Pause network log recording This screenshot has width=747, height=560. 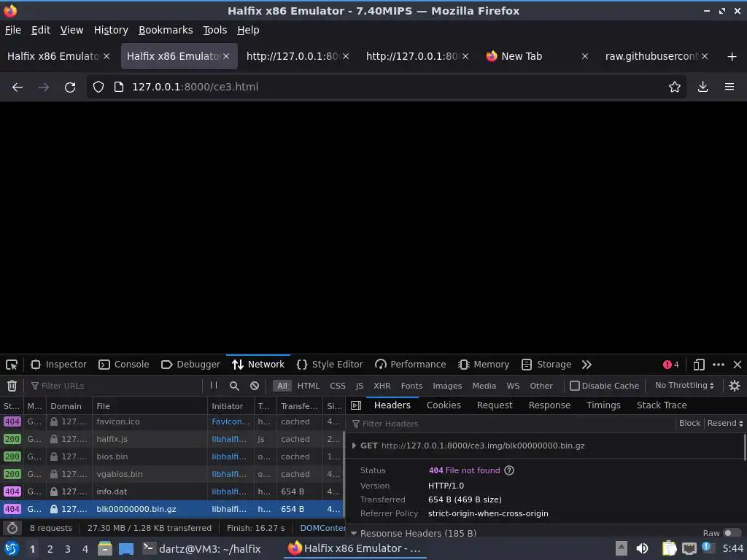pos(214,386)
